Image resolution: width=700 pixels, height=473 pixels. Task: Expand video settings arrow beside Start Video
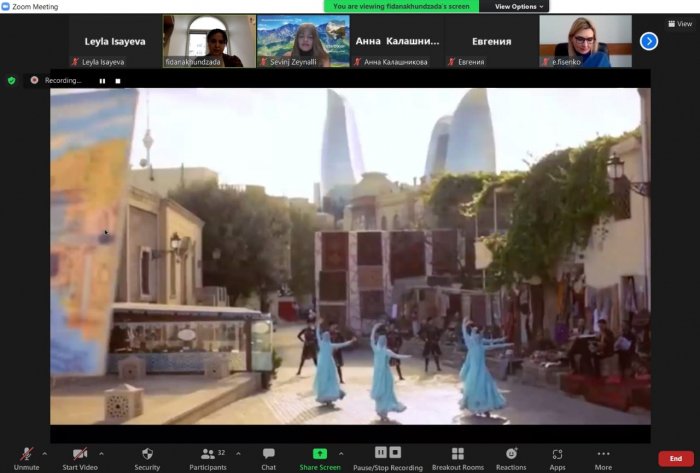point(101,453)
